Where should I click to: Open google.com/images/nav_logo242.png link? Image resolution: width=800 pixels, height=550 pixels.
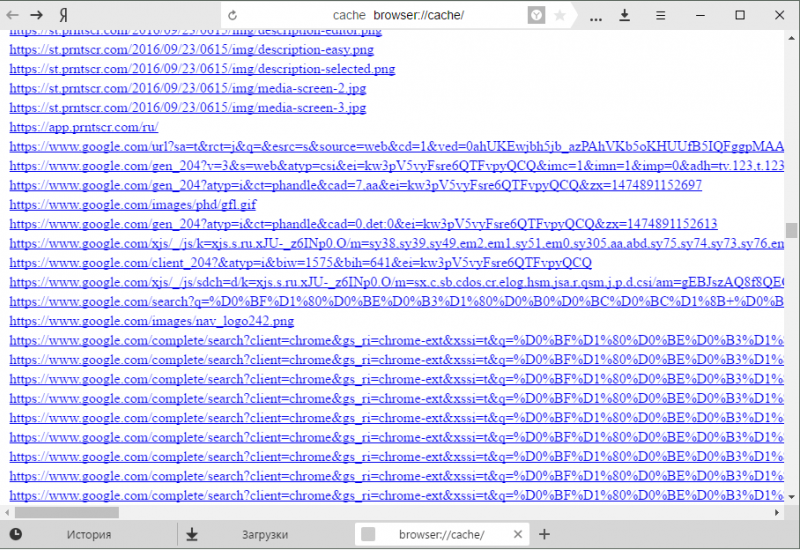(x=152, y=321)
